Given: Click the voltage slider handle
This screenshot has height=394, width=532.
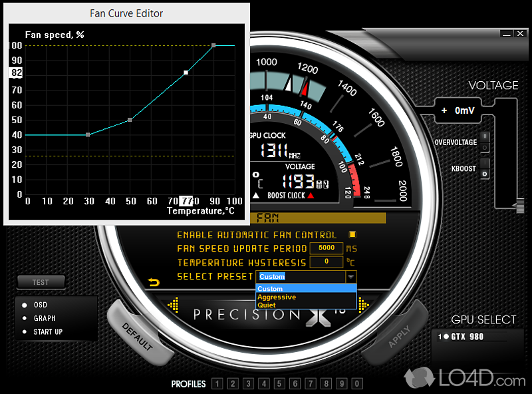Looking at the screenshot, I should point(519,206).
